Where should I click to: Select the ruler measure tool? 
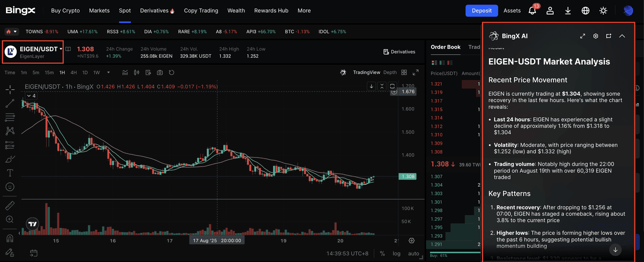[10, 206]
